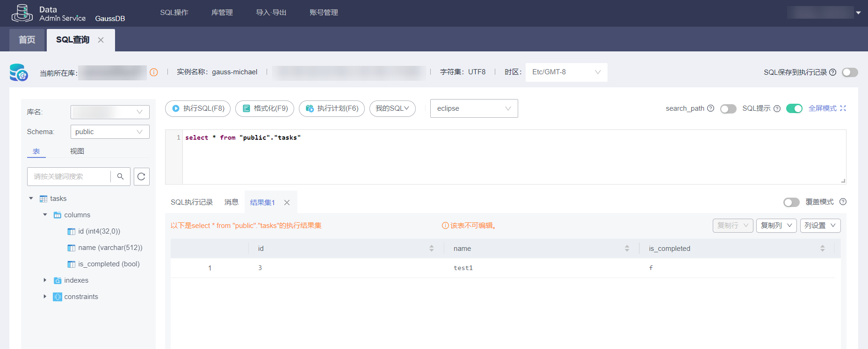
Task: Expand the constraints tree node
Action: [x=45, y=297]
